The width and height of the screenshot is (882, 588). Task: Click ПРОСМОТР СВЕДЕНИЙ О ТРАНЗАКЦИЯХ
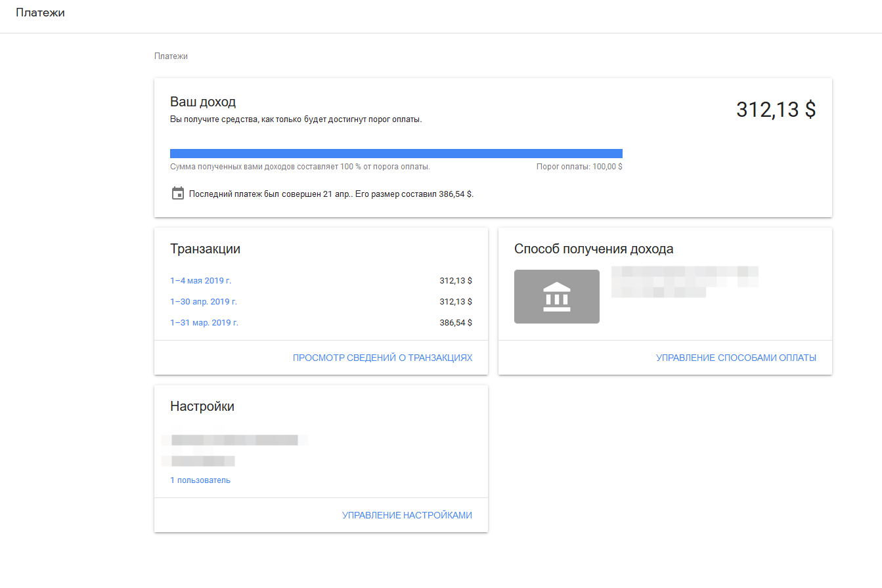(x=382, y=358)
